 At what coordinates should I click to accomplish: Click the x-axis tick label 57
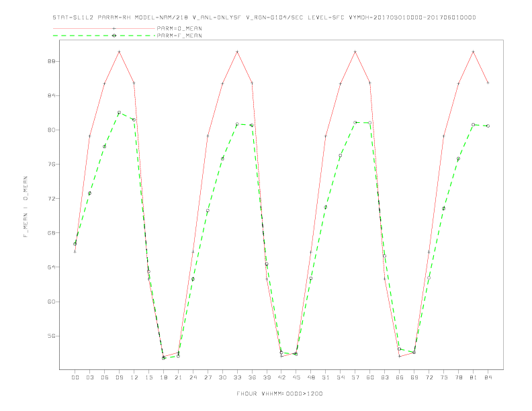click(x=355, y=377)
